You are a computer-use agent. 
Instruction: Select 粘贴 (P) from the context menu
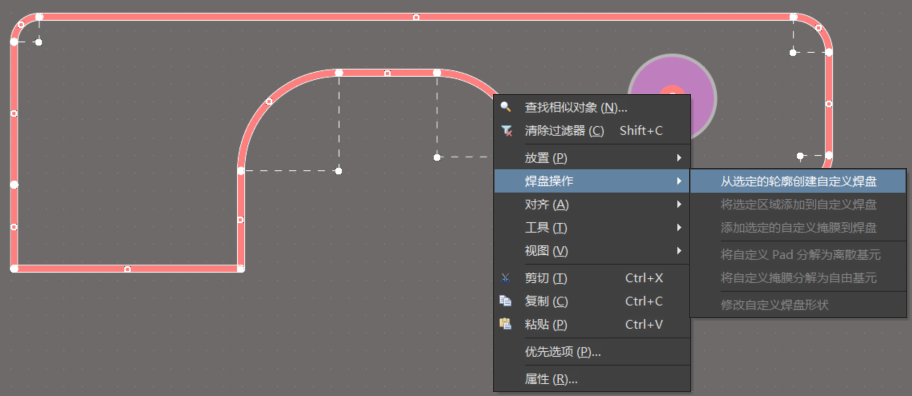click(592, 324)
